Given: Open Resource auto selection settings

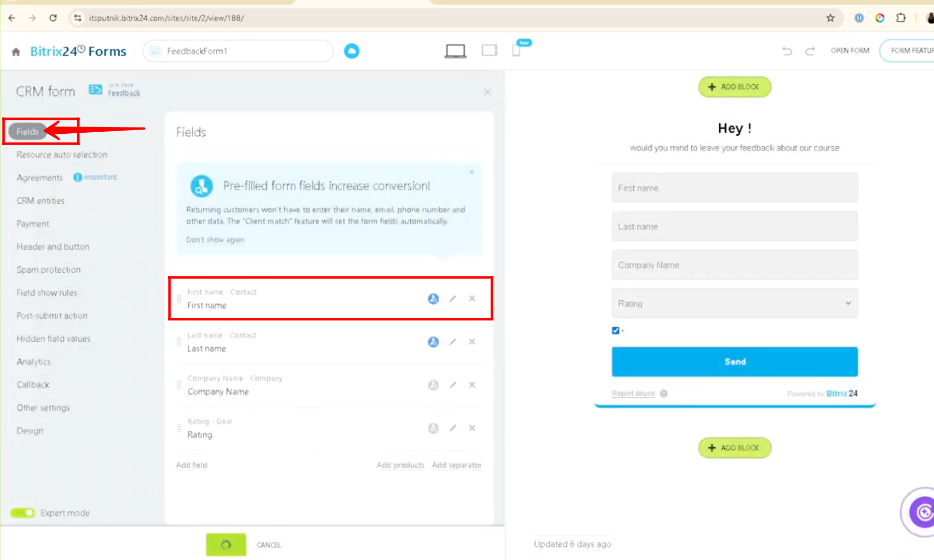Looking at the screenshot, I should click(62, 155).
